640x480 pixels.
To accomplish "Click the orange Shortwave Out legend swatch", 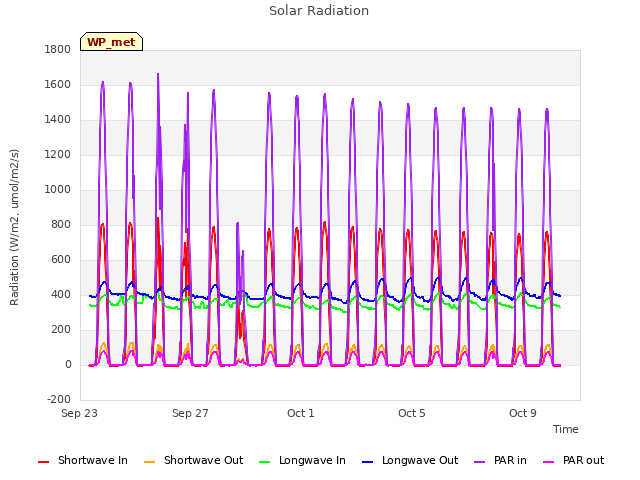I will click(x=150, y=462).
